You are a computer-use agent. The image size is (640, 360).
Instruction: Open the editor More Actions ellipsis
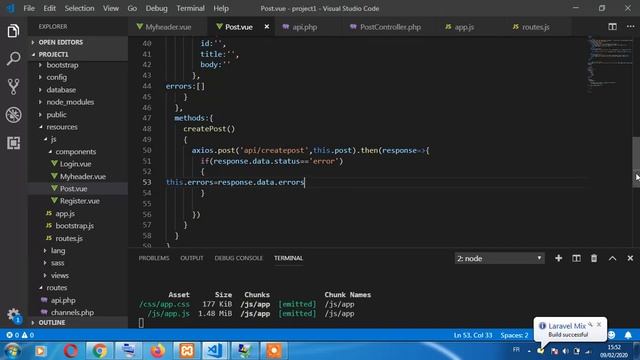(630, 27)
